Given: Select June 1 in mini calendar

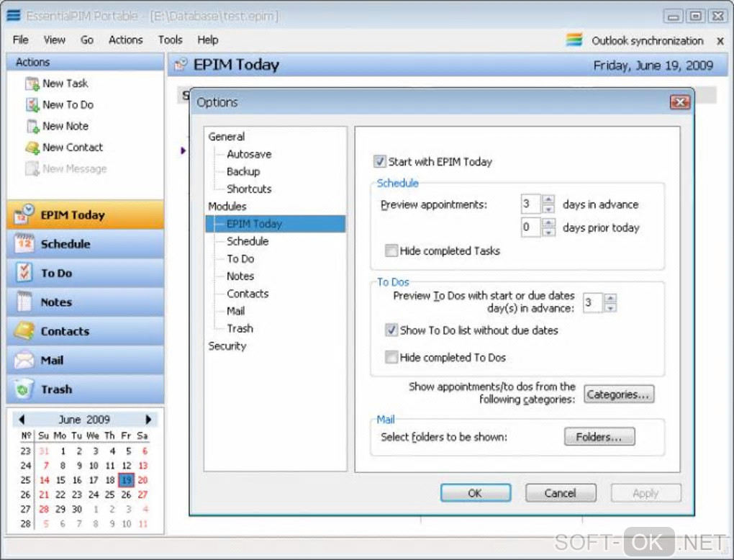Looking at the screenshot, I should (63, 451).
